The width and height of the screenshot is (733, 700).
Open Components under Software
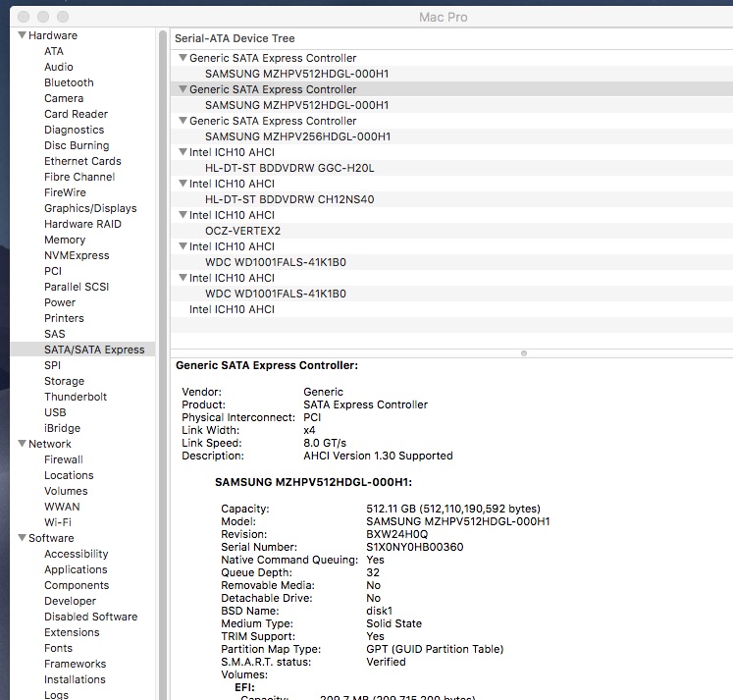[77, 585]
